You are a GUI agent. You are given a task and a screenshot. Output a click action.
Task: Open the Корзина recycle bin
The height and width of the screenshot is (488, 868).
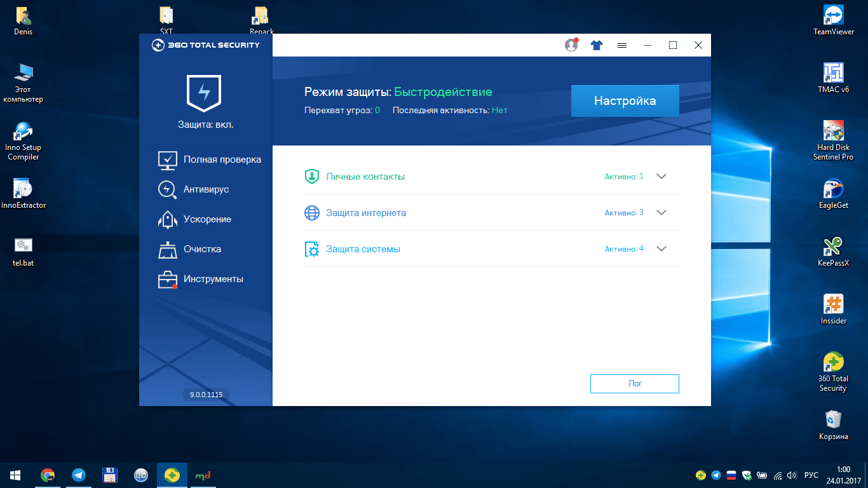[833, 425]
